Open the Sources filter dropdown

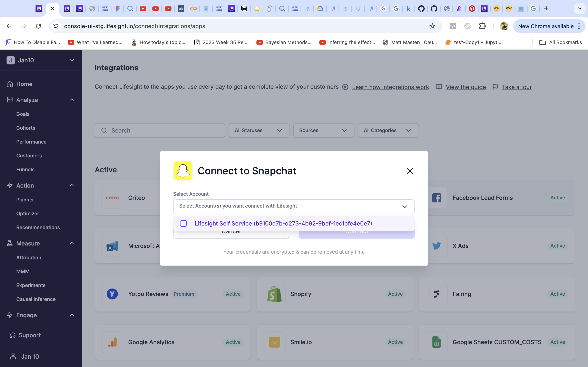tap(323, 130)
